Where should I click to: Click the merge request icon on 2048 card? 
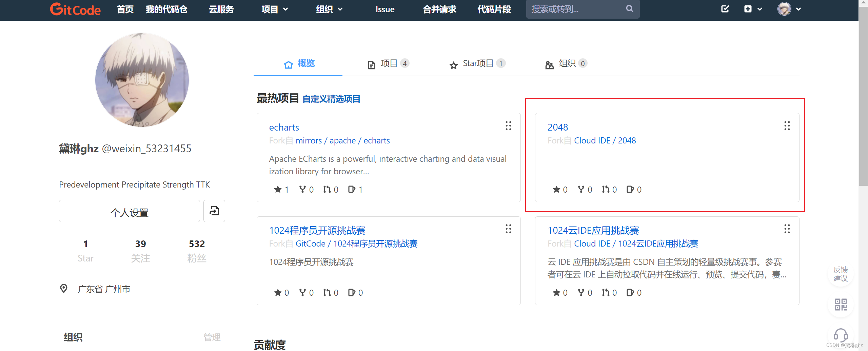click(x=606, y=190)
